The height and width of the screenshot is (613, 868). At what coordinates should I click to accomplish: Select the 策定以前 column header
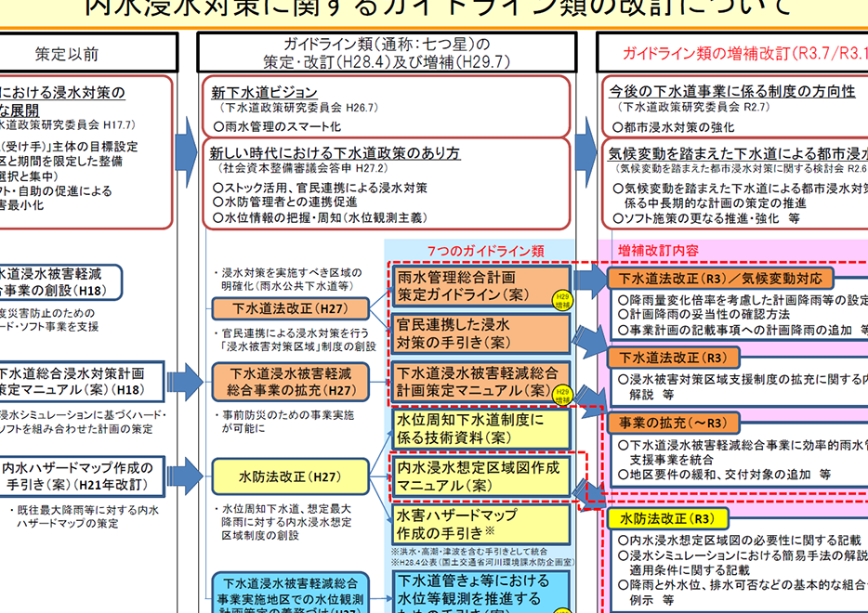65,53
